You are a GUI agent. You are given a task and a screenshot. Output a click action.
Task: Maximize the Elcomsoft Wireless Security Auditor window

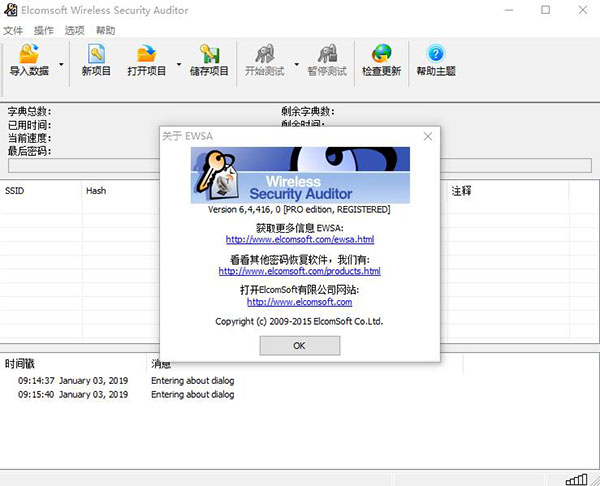546,10
